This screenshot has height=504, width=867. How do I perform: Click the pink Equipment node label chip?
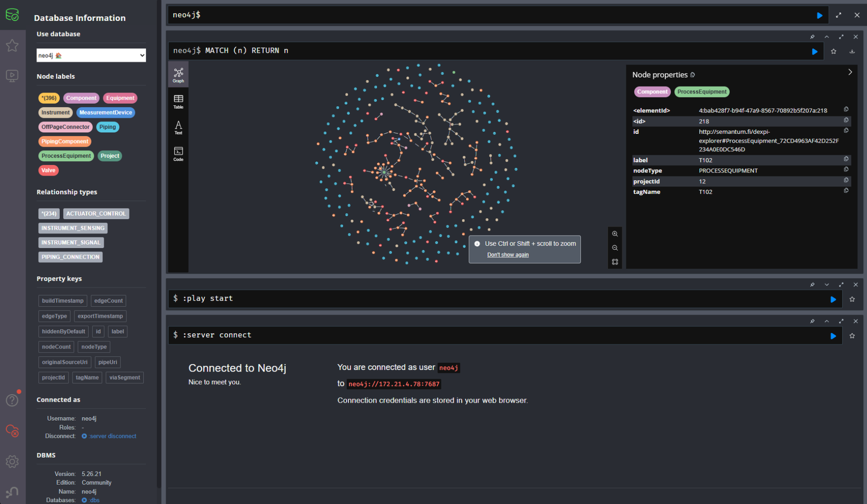coord(120,98)
